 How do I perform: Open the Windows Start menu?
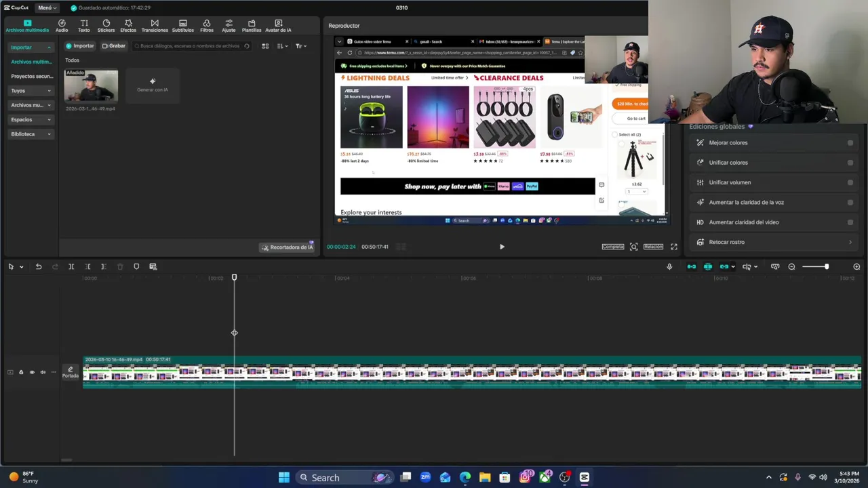pyautogui.click(x=284, y=478)
